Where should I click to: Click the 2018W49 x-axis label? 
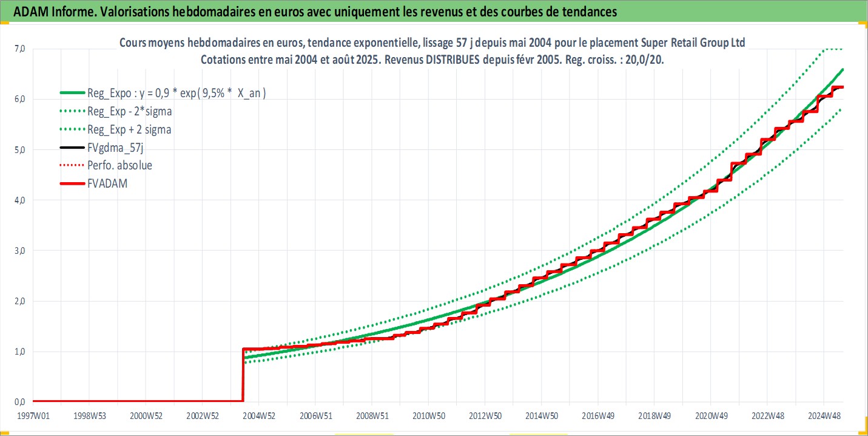click(654, 416)
